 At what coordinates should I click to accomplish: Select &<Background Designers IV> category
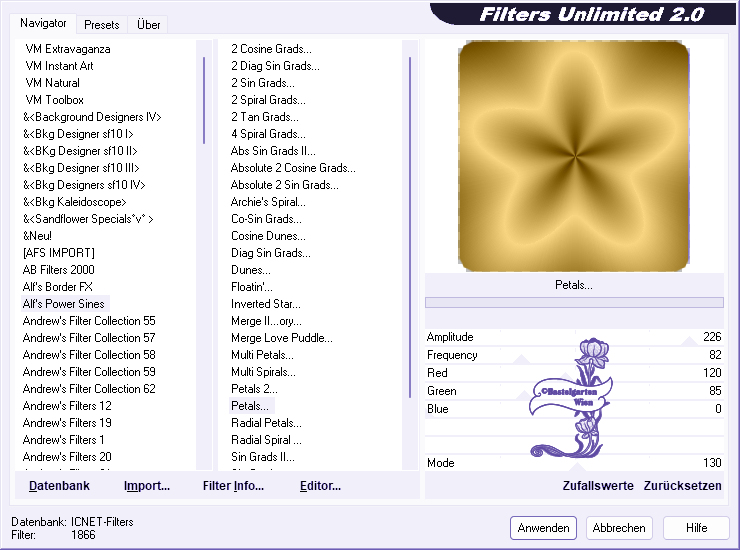92,117
